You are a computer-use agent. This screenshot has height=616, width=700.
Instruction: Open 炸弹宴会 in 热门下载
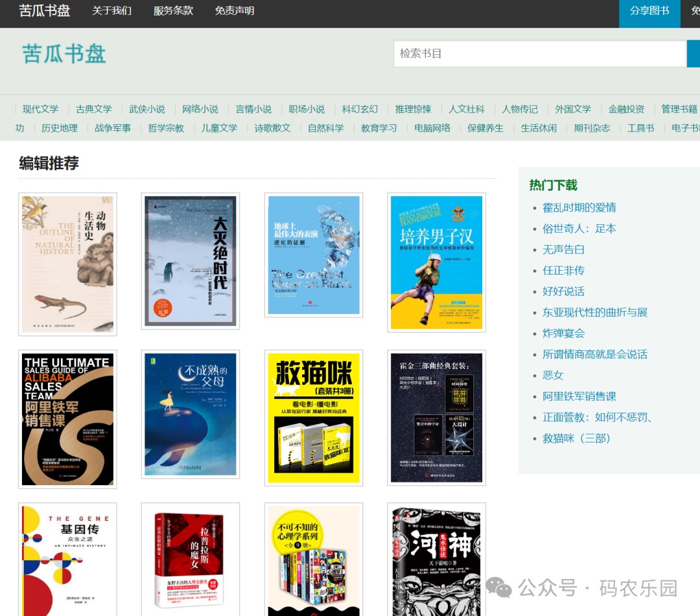click(563, 333)
